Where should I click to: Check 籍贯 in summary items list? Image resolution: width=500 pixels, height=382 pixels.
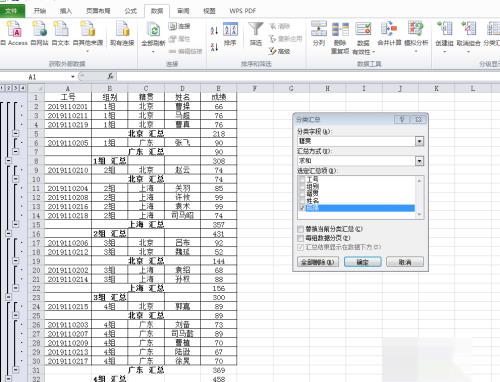[x=302, y=193]
